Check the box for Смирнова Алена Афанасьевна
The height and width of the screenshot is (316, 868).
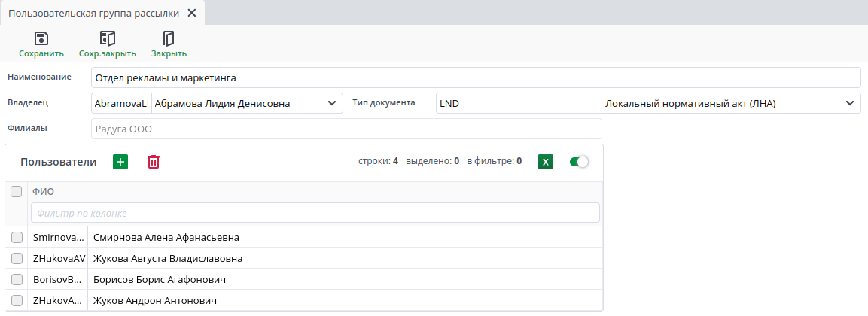point(17,238)
